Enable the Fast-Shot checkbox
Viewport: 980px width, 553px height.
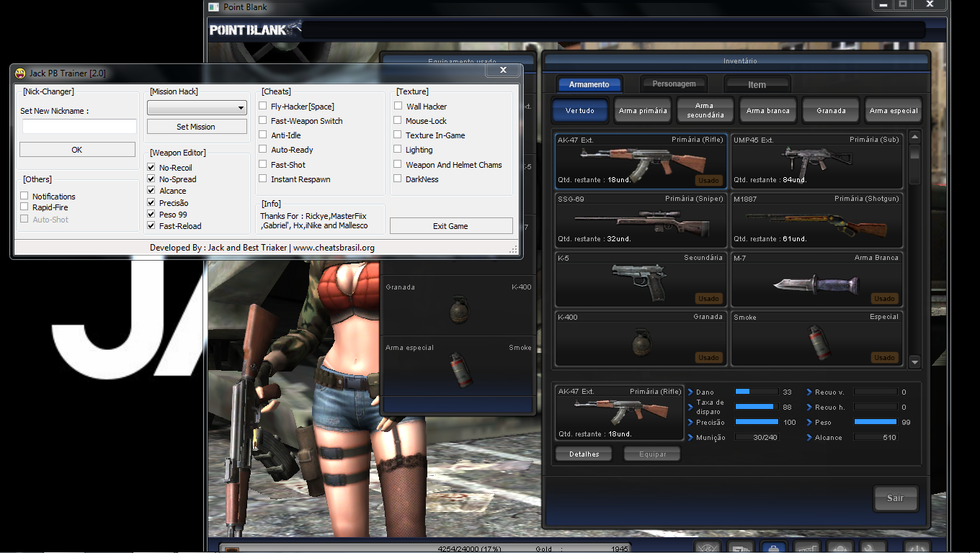(x=263, y=164)
